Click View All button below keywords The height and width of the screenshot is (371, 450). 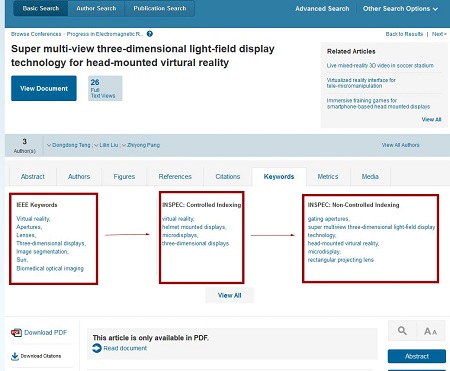coord(230,295)
